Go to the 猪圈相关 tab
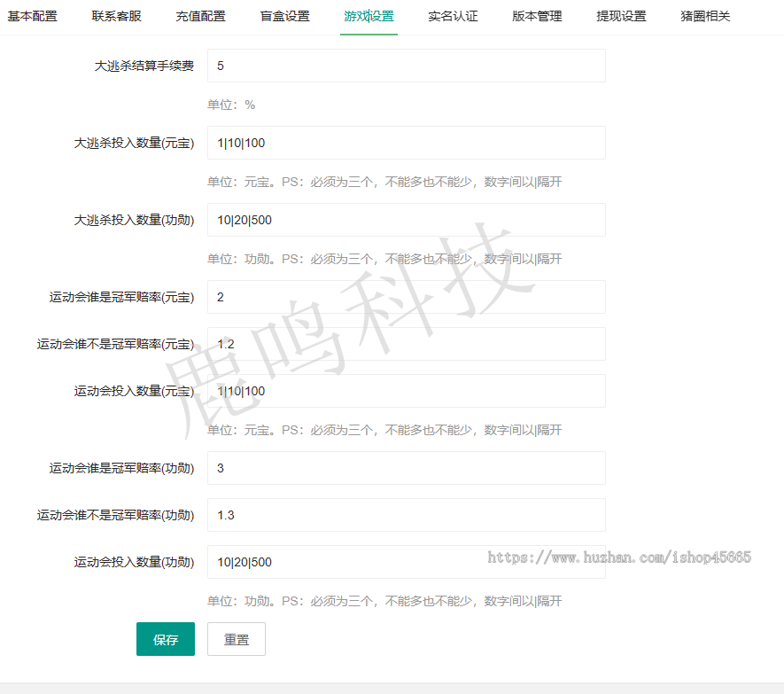This screenshot has height=694, width=784. pos(705,17)
